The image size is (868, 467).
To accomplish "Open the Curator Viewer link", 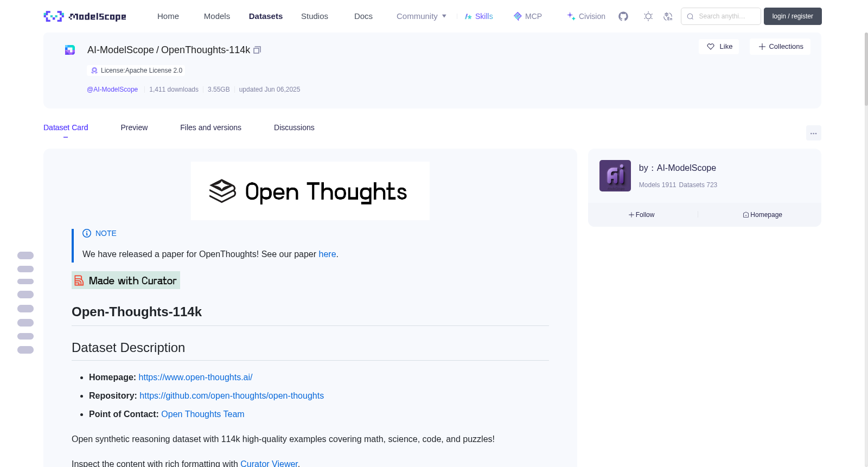I will (269, 463).
